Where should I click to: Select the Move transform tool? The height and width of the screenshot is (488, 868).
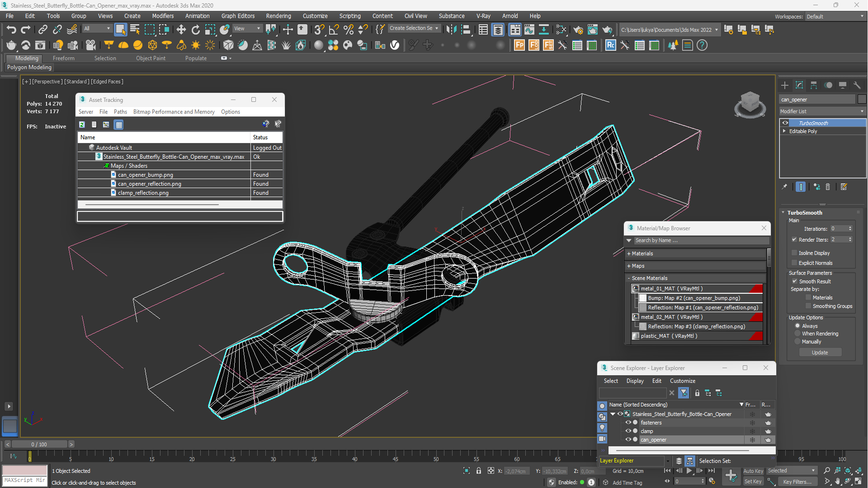pos(181,30)
